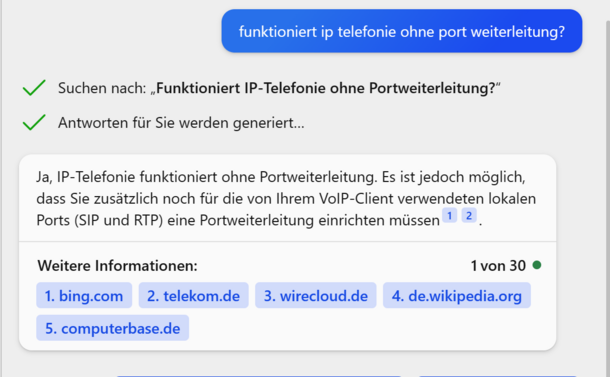
Task: Click the Weitere Informationen heading
Action: [117, 266]
